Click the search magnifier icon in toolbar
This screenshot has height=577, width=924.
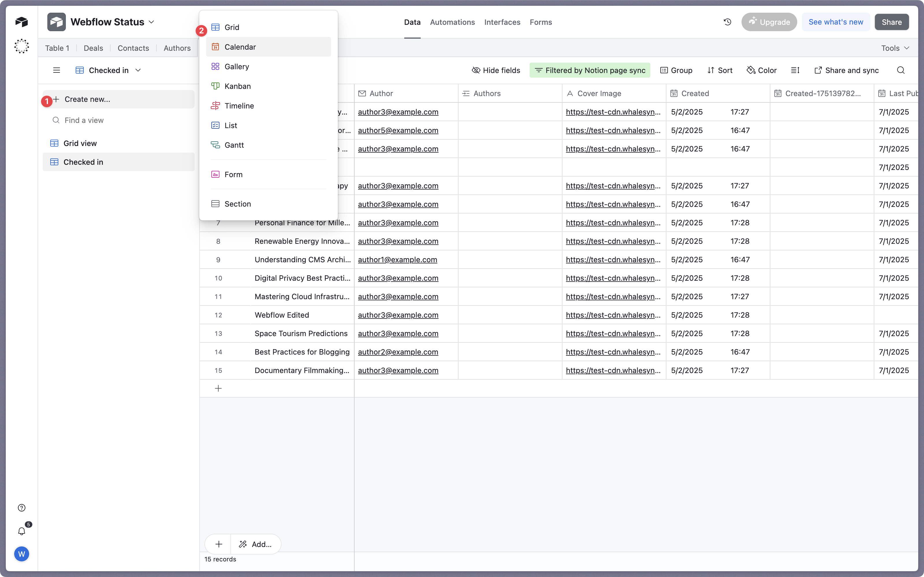click(x=901, y=70)
